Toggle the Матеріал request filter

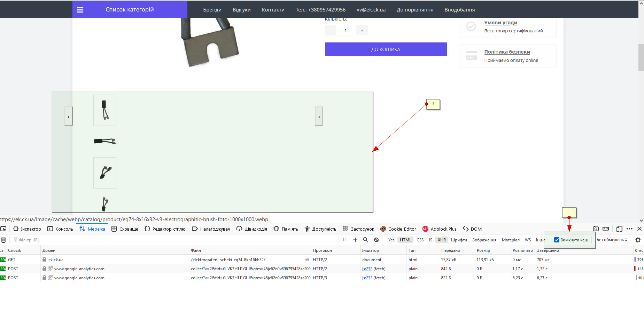point(511,240)
